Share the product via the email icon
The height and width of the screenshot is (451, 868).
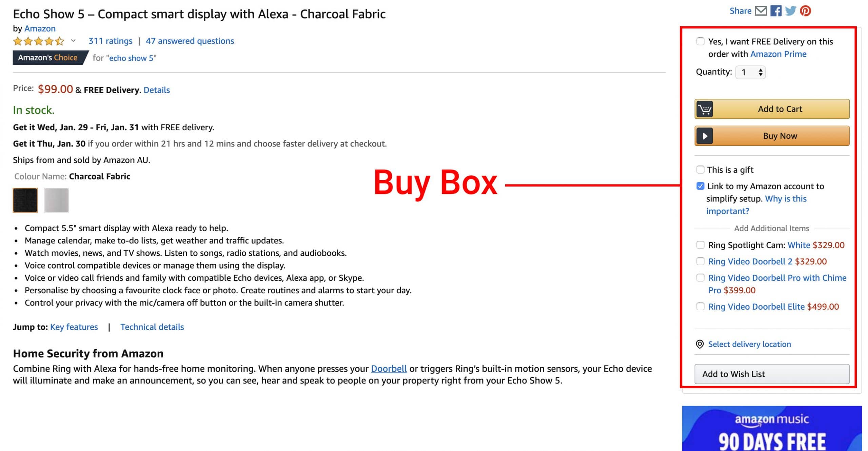pyautogui.click(x=762, y=11)
